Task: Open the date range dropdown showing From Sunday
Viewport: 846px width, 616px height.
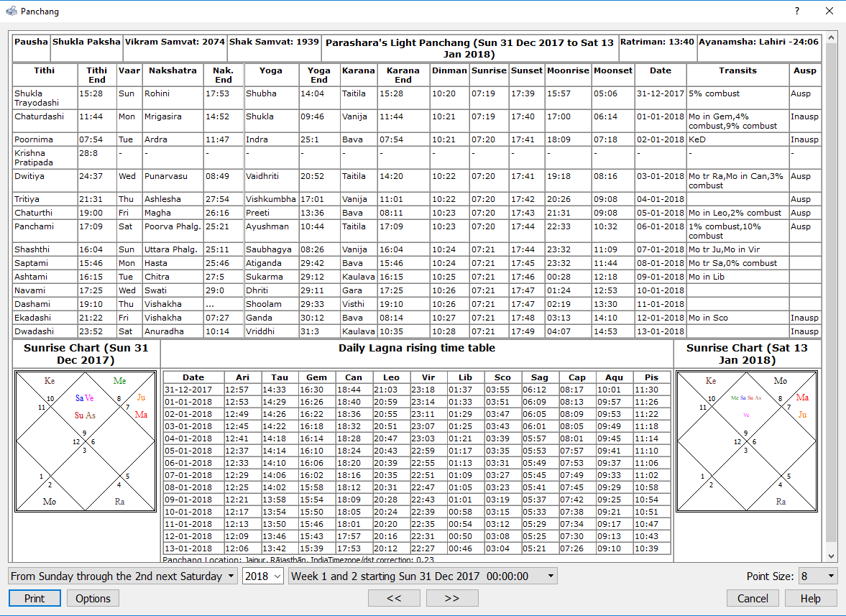Action: coord(123,576)
